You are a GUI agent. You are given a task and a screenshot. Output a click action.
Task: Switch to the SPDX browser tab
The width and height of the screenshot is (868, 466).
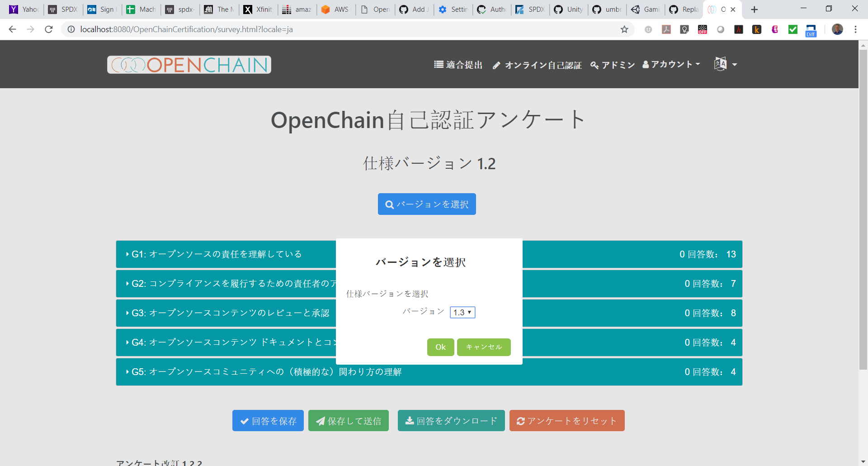pyautogui.click(x=63, y=9)
